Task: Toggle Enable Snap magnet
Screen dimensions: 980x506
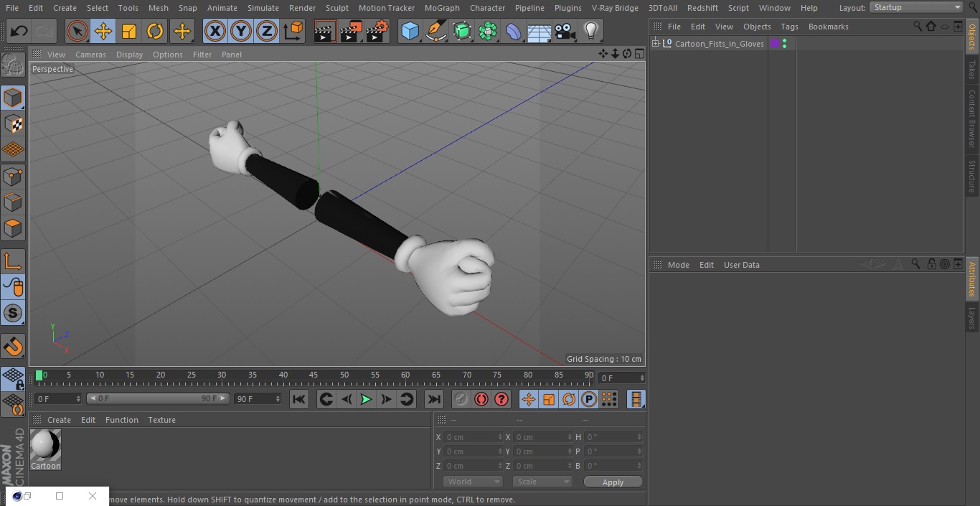Action: click(13, 347)
